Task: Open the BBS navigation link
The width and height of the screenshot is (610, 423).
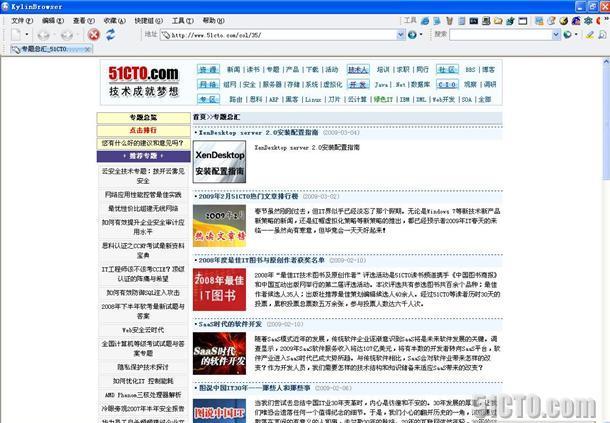Action: click(x=470, y=70)
